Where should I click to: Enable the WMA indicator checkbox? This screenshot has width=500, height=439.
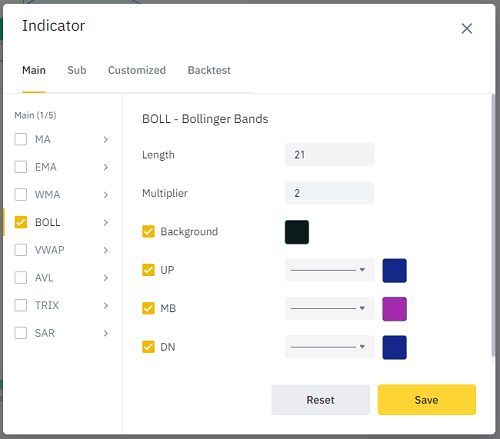(21, 195)
